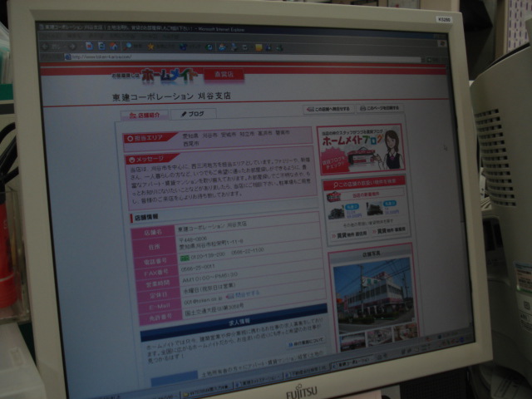Viewport: 532px width, 399px height.
Task: Click この店舗の取扱い物件を検索 red header
Action: coord(364,183)
